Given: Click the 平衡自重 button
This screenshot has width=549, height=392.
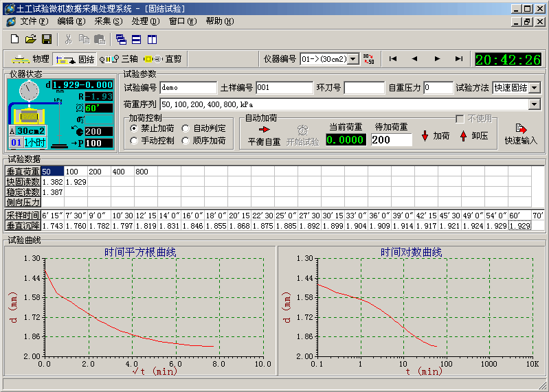Looking at the screenshot, I should coord(265,135).
